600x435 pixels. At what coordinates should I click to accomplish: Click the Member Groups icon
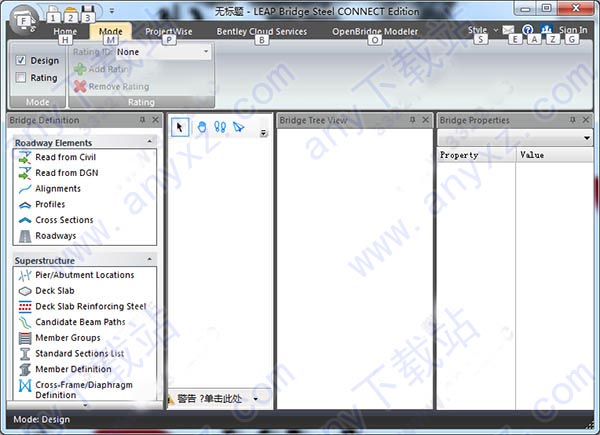[25, 338]
